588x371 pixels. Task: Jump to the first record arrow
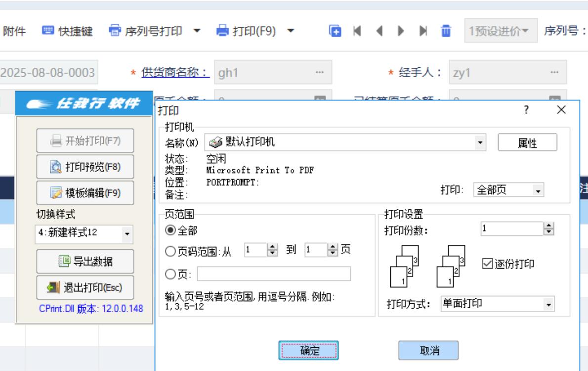tap(357, 31)
